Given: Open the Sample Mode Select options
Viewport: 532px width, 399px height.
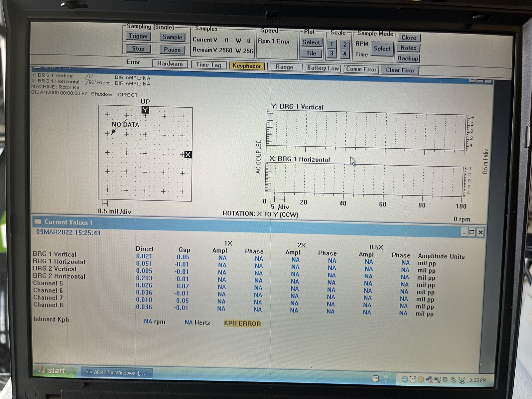Looking at the screenshot, I should (x=382, y=49).
